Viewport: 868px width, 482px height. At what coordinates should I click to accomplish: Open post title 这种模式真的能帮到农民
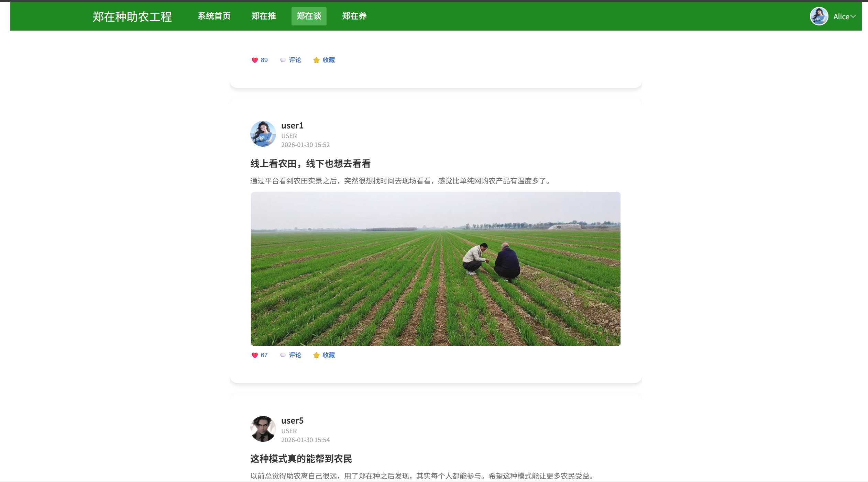click(x=301, y=459)
